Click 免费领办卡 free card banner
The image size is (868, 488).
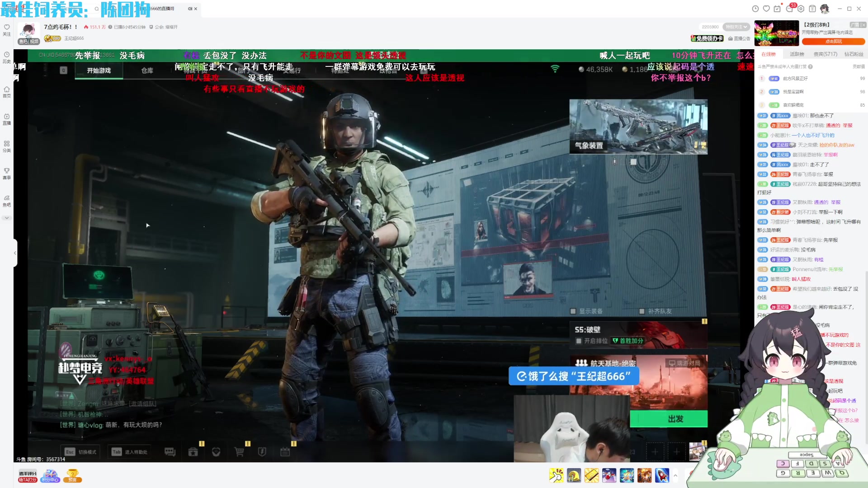[x=708, y=38]
